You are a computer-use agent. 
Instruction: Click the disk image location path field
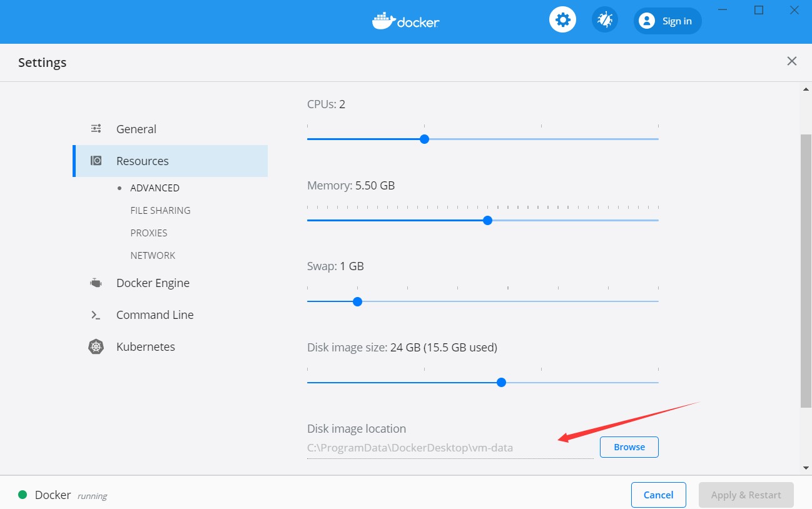click(x=450, y=448)
